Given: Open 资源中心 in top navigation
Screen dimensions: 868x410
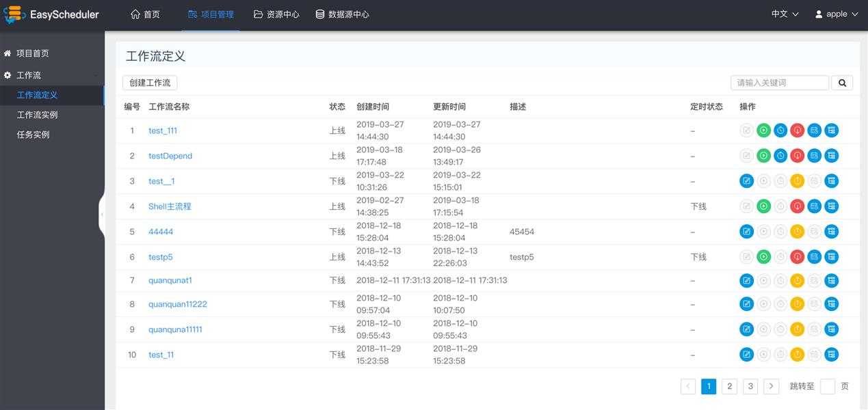Looking at the screenshot, I should (x=276, y=14).
